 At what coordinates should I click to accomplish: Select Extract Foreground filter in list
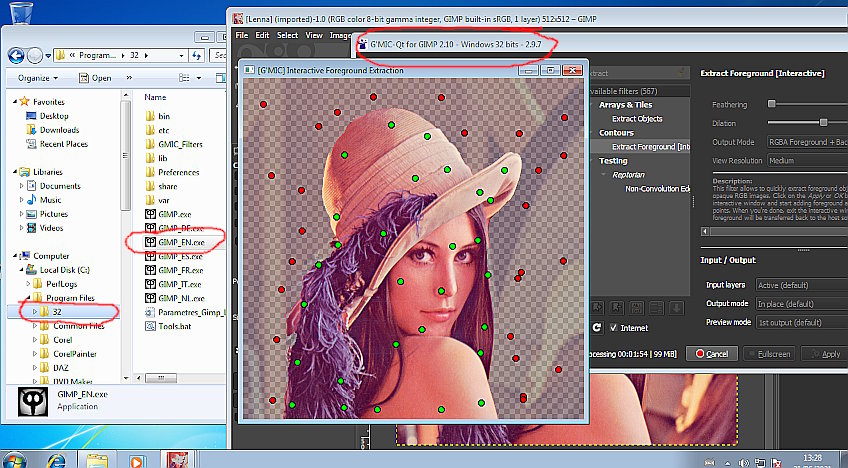pyautogui.click(x=651, y=147)
